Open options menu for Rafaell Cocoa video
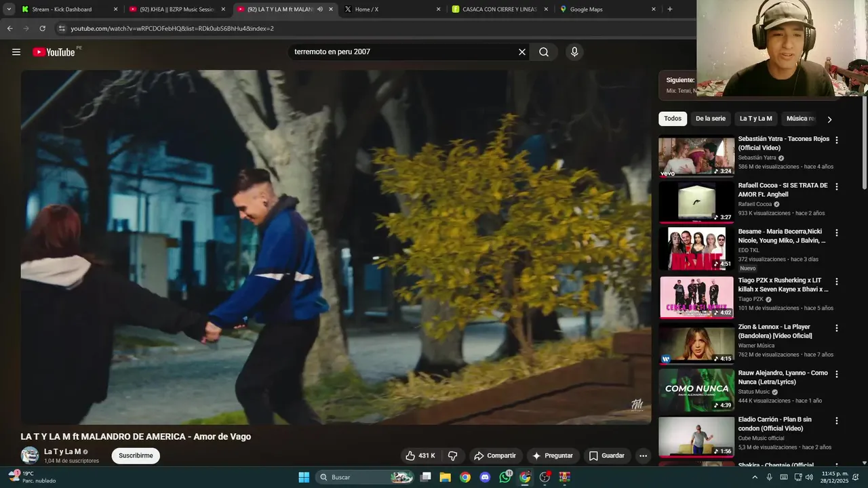 (x=836, y=186)
